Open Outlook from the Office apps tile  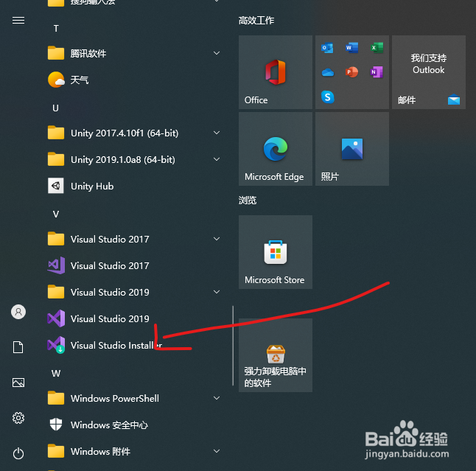click(x=327, y=48)
